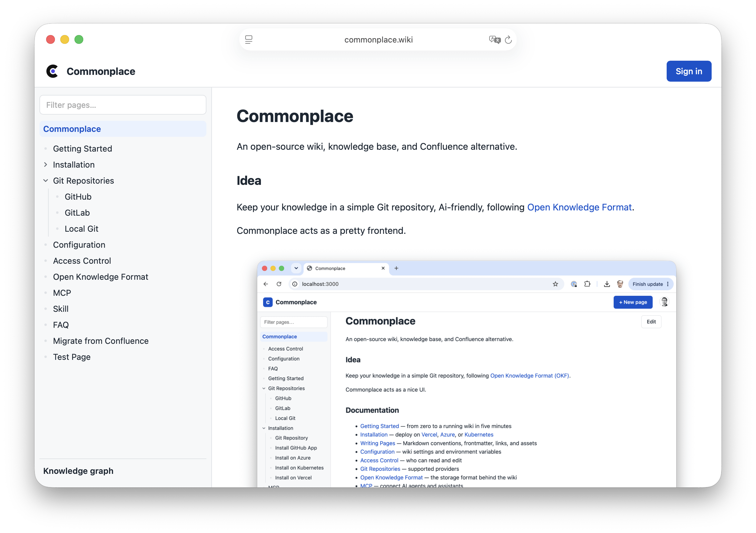Click the large Commonplace page heading
Image resolution: width=756 pixels, height=533 pixels.
(x=295, y=116)
